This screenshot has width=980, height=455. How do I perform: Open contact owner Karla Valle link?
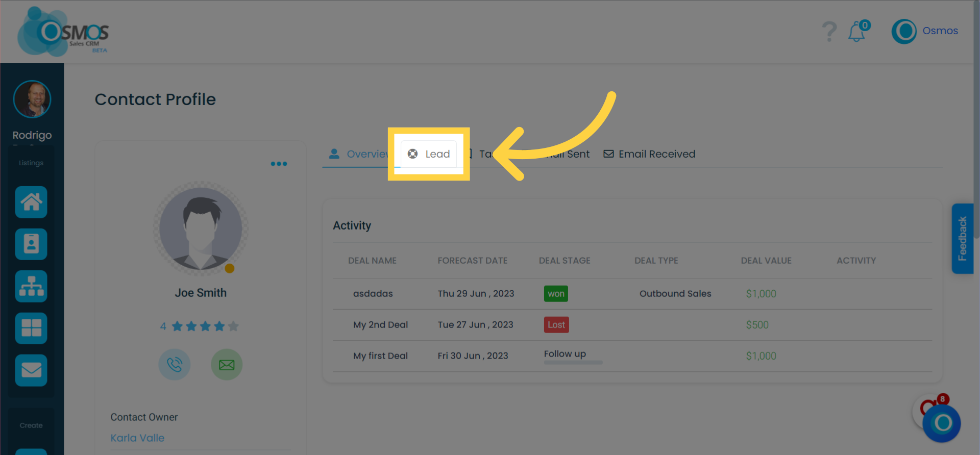pos(137,438)
